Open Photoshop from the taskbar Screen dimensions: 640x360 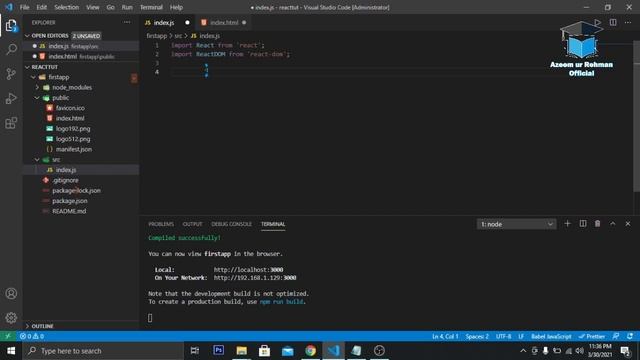click(218, 351)
